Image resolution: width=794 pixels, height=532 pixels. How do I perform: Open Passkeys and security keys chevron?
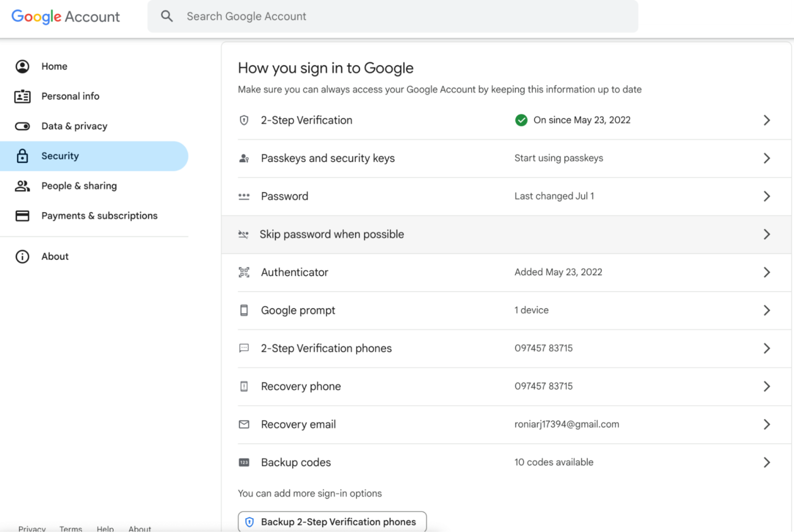tap(767, 158)
